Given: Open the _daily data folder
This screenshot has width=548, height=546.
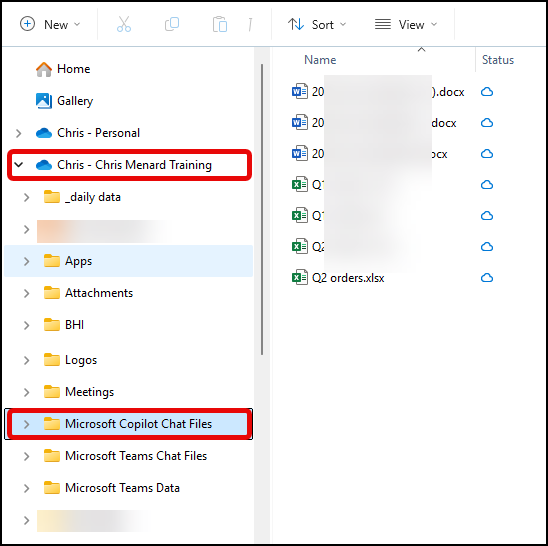Looking at the screenshot, I should pos(93,197).
